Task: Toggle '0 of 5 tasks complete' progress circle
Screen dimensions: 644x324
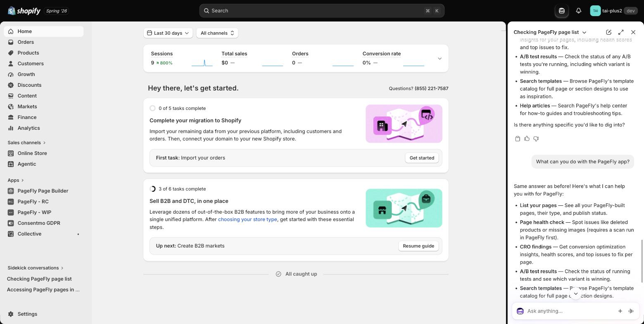Action: tap(152, 108)
